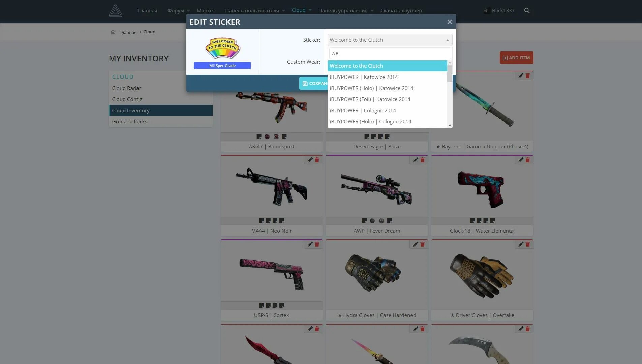Edit the M4A4 Neo-Noir item
Screen dimensions: 642x364
(310, 160)
